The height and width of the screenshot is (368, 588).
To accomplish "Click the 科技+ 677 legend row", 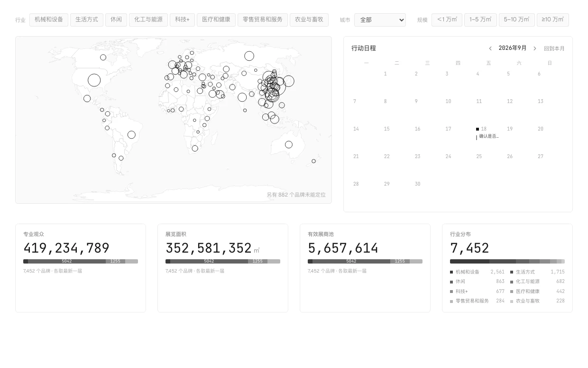I will point(477,292).
